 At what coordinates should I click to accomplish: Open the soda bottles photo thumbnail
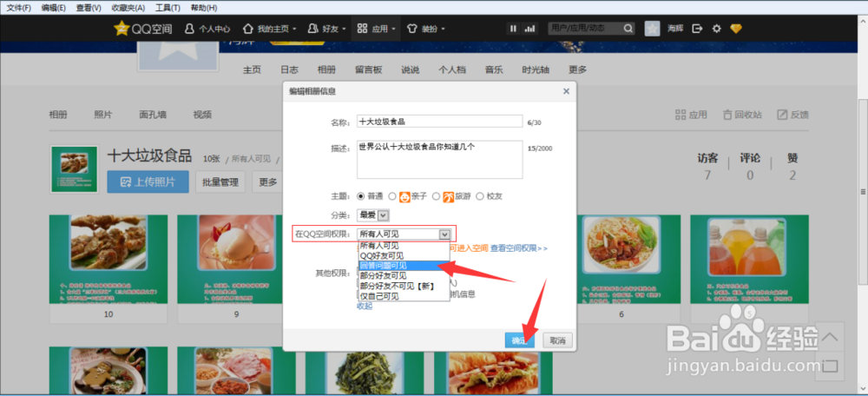[x=750, y=259]
